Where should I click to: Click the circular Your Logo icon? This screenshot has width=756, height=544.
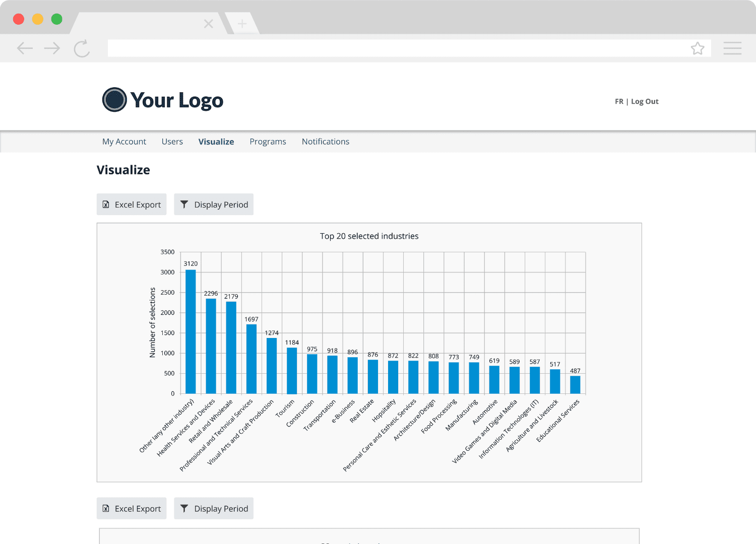click(114, 100)
